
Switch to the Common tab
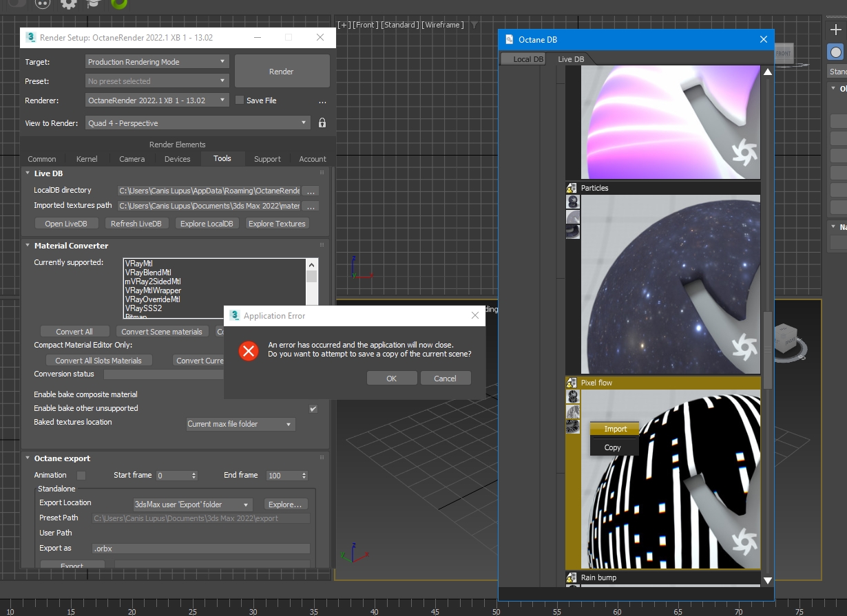(x=42, y=159)
